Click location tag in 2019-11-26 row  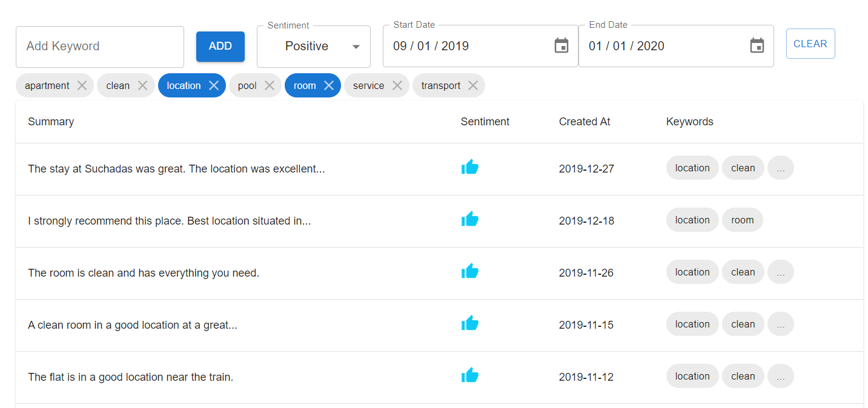tap(692, 272)
